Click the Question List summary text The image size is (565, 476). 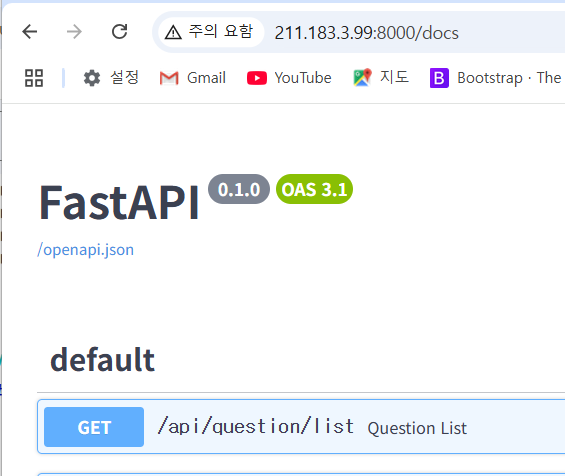417,428
